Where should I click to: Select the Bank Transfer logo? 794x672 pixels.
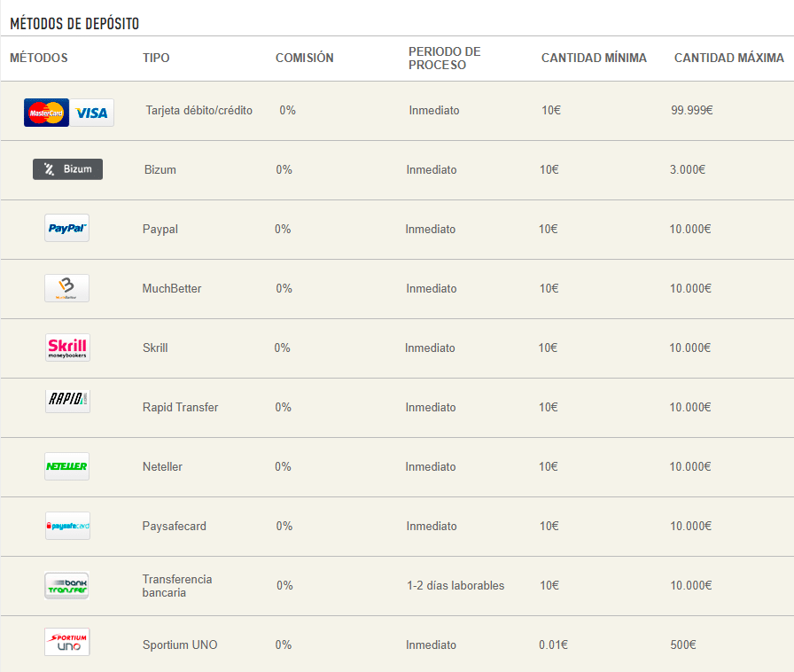click(67, 585)
